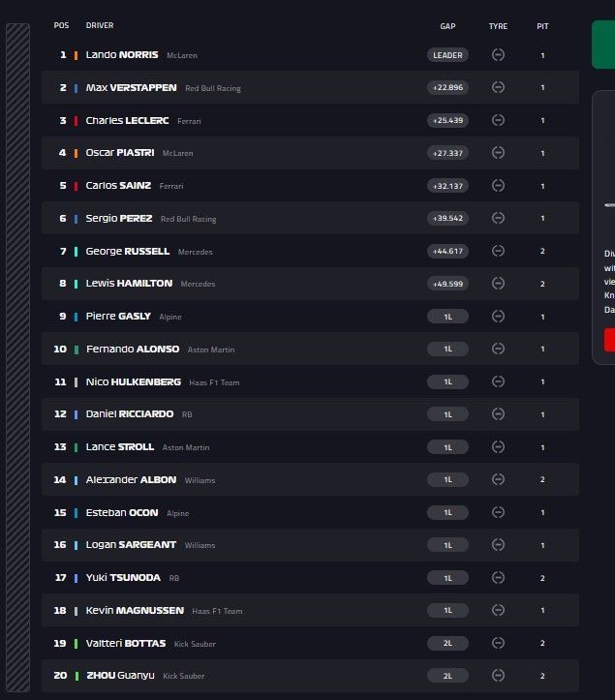
Task: Click the tyre icon for Lando Norris
Action: [x=498, y=55]
